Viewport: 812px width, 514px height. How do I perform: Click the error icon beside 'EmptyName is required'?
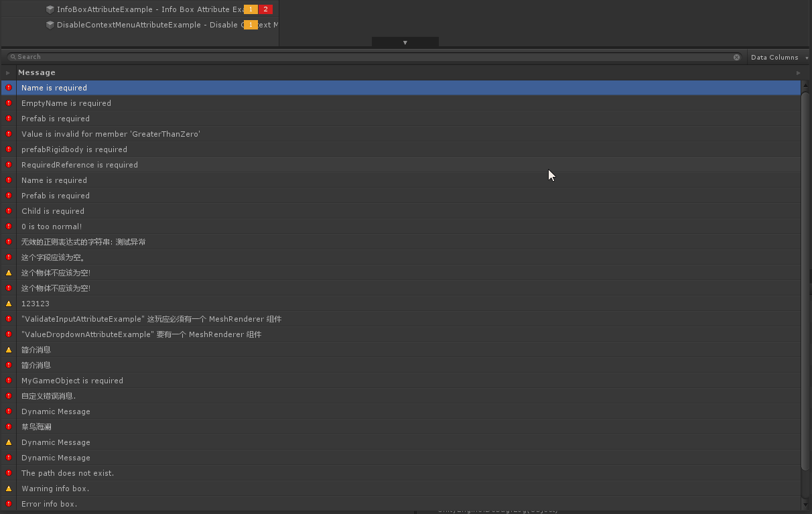[9, 103]
